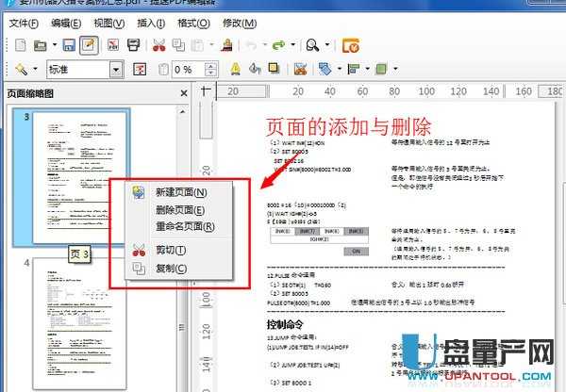Open the 文件(F) menu
This screenshot has height=392, width=566.
[24, 22]
